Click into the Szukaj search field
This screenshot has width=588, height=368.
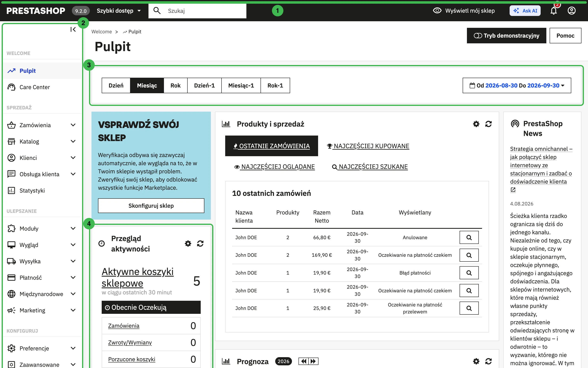(197, 11)
